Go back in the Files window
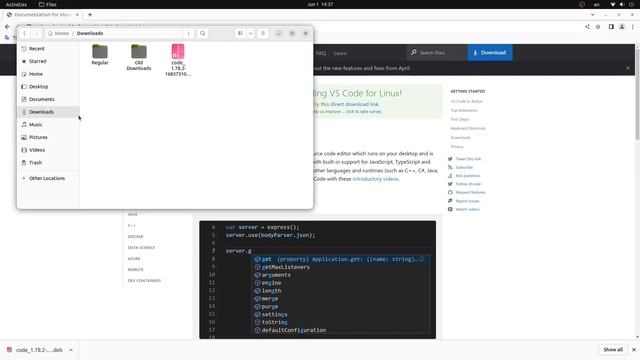 pos(24,33)
